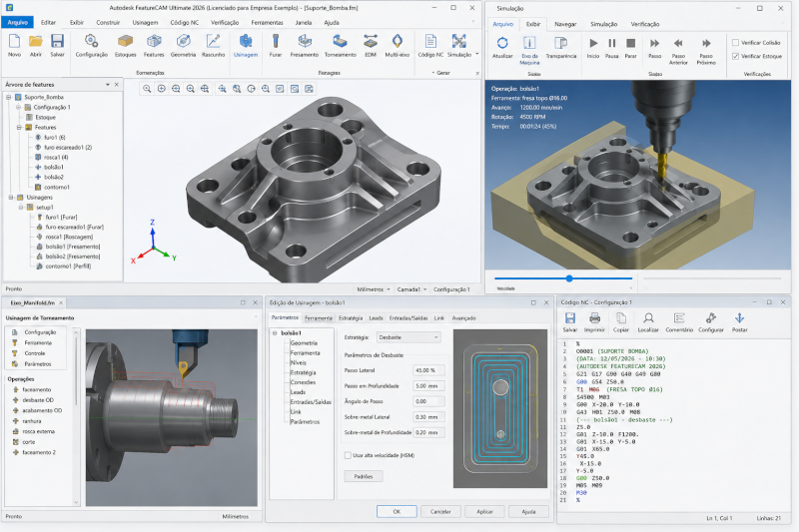799x532 pixels.
Task: Stop the simulation with Parar
Action: 631,43
